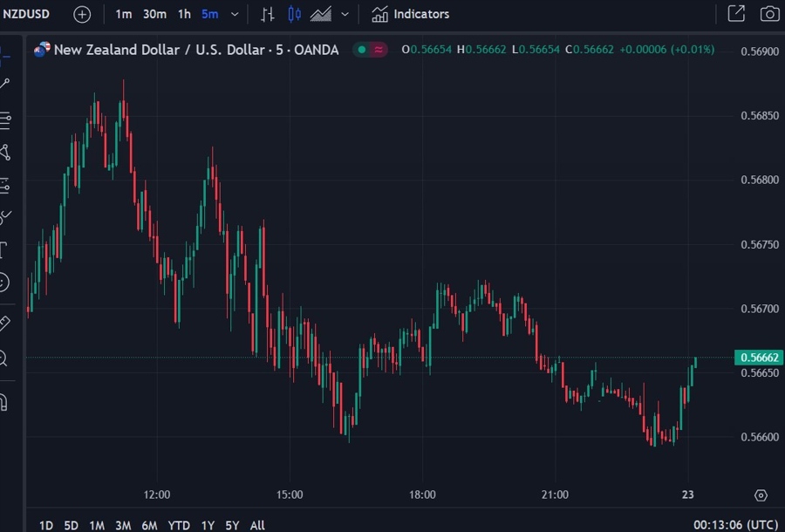
Task: Select the bars chart style icon
Action: click(x=268, y=14)
